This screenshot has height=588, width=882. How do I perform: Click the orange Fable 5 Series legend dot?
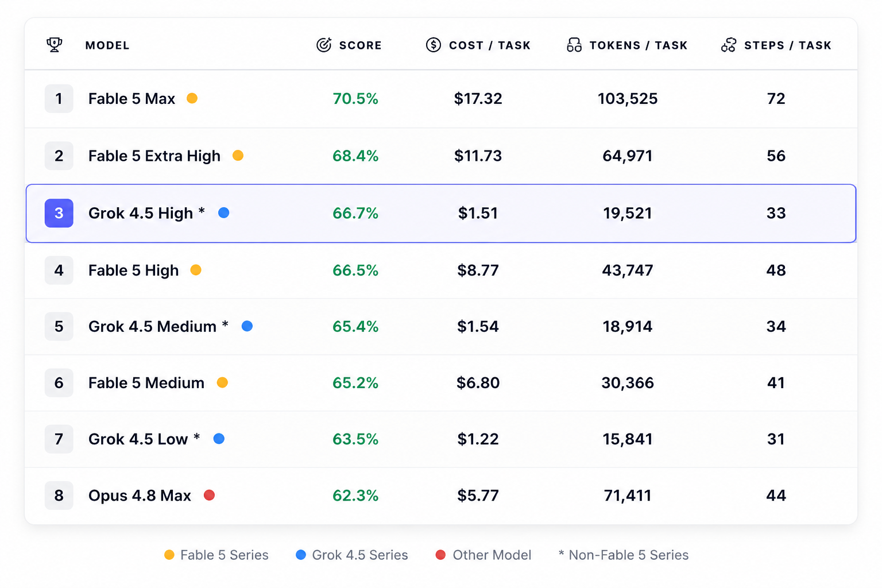pyautogui.click(x=169, y=555)
